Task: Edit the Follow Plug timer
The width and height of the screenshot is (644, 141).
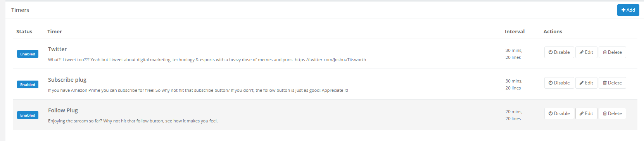Action: coord(586,113)
